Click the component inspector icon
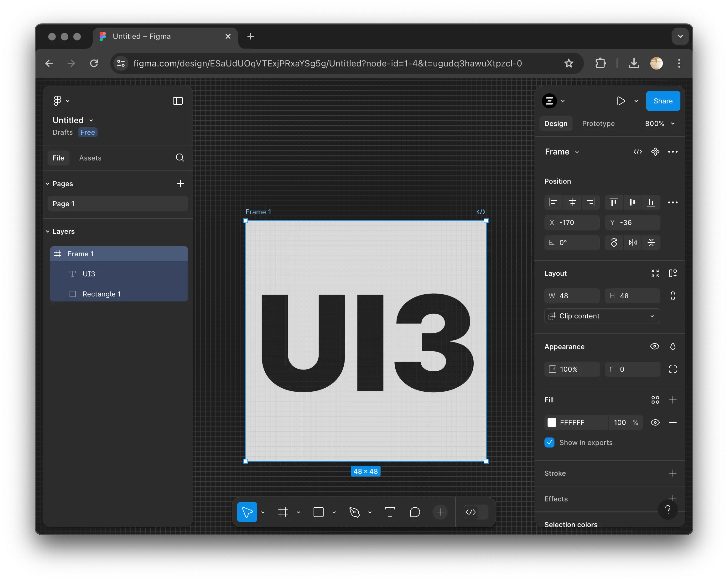This screenshot has height=581, width=728. pos(655,152)
